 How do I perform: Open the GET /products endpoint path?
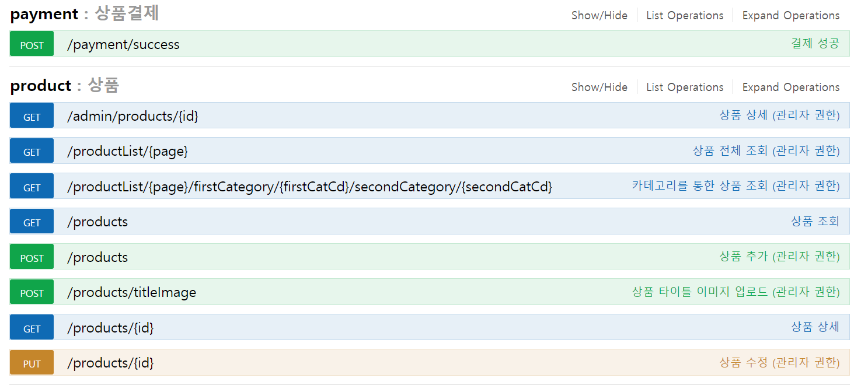tap(97, 222)
